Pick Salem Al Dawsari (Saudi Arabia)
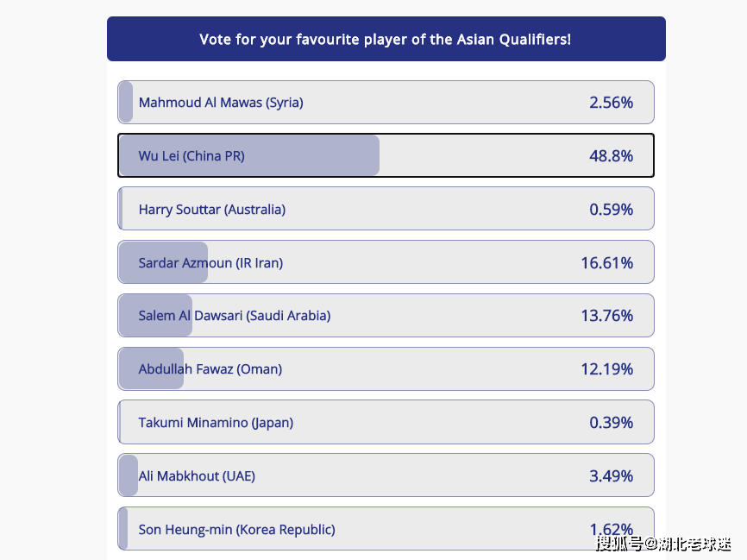This screenshot has height=560, width=747. click(x=386, y=316)
